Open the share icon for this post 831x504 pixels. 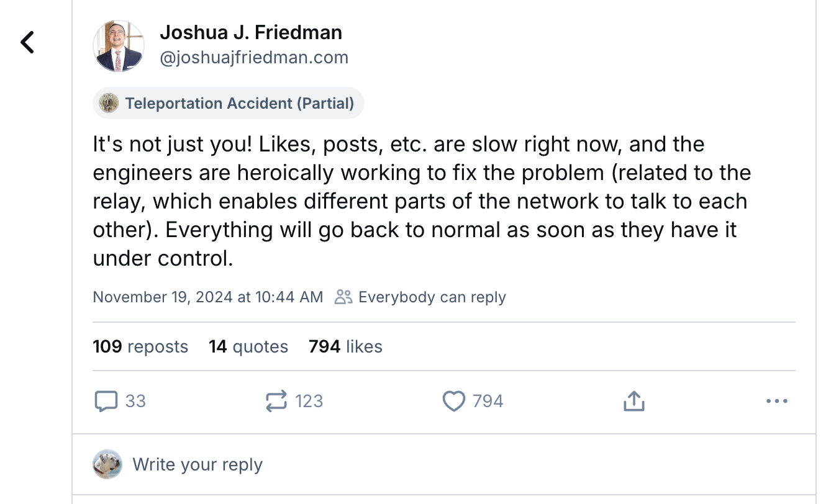point(633,401)
